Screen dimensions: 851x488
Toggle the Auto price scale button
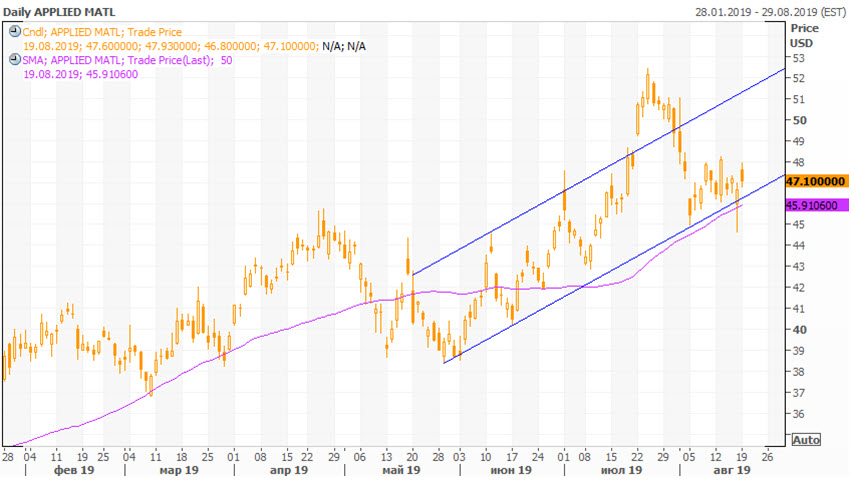pyautogui.click(x=804, y=439)
